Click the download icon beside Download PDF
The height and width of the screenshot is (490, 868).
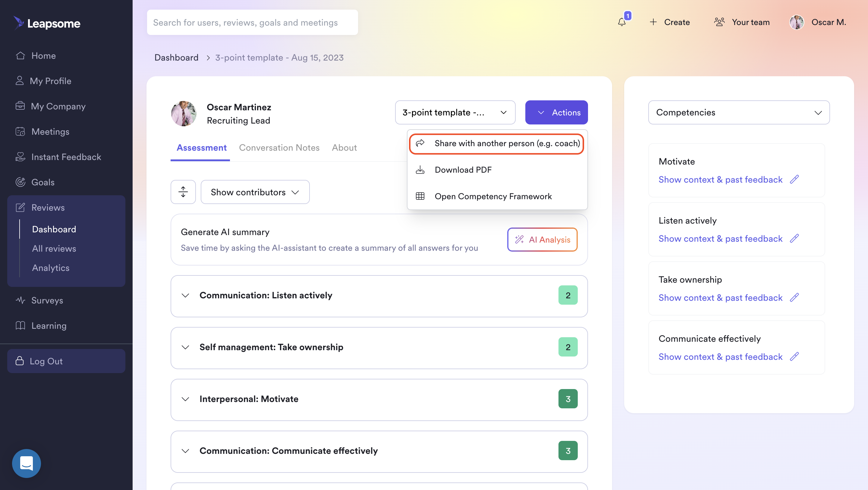(420, 170)
